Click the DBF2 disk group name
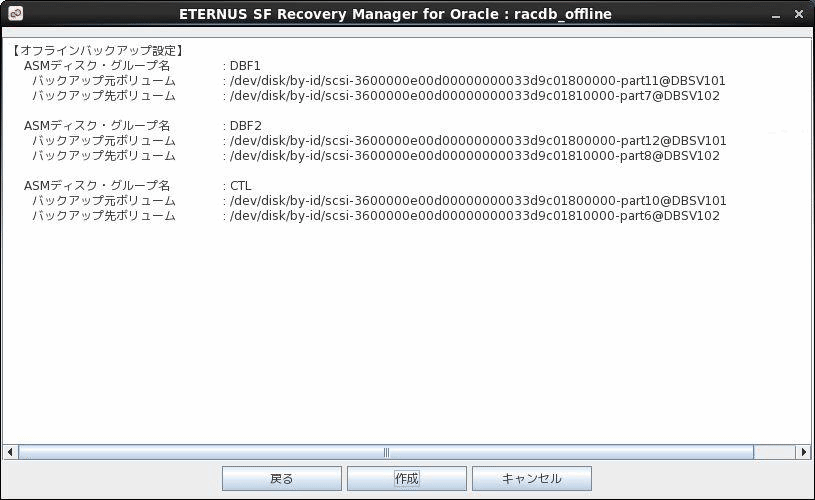 coord(245,126)
